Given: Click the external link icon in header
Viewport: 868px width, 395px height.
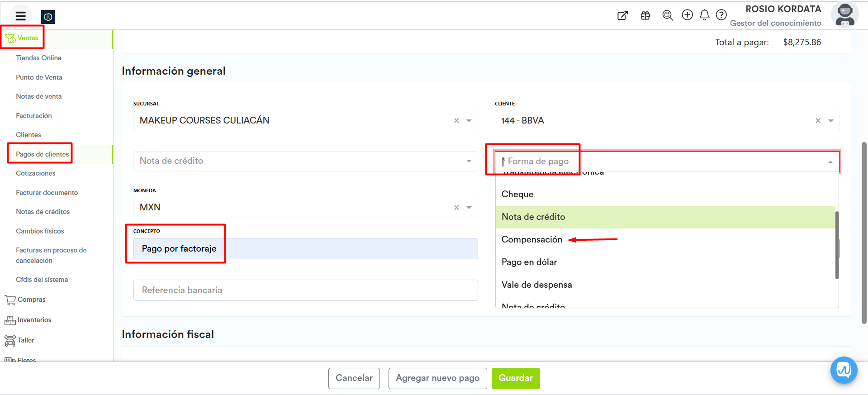Looking at the screenshot, I should coord(622,16).
